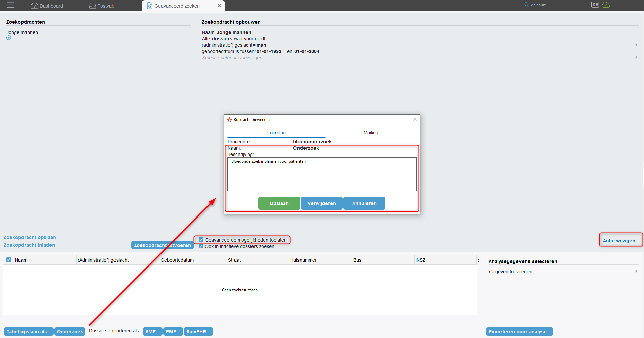Click the Geavanceerd zoeken document icon
Screen dimensions: 644x338
[150, 6]
